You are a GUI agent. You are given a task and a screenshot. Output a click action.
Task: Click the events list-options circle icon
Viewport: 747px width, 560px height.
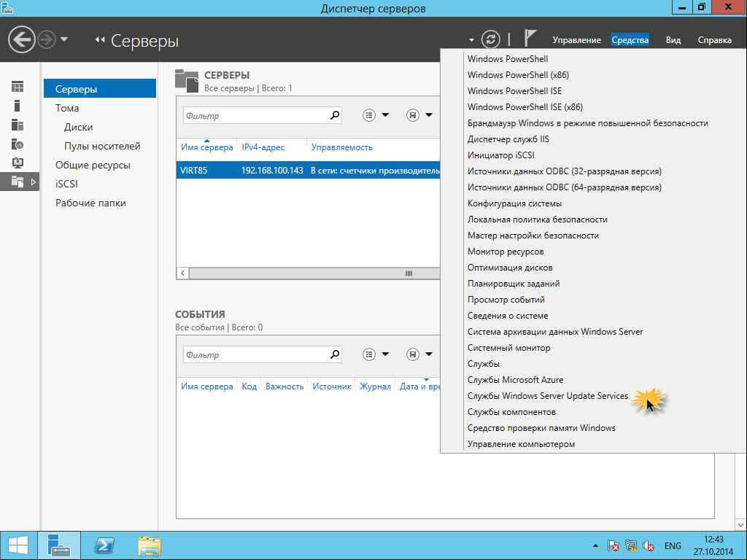(368, 354)
